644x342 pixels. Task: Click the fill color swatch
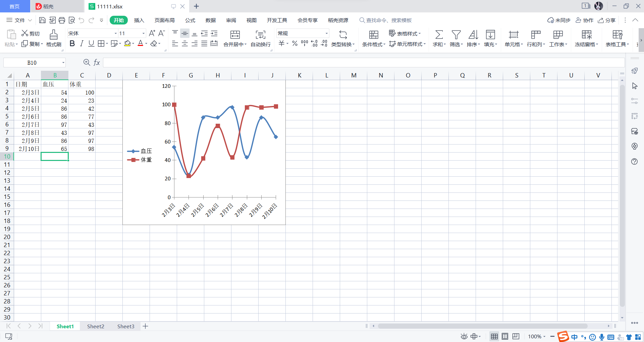tap(127, 43)
